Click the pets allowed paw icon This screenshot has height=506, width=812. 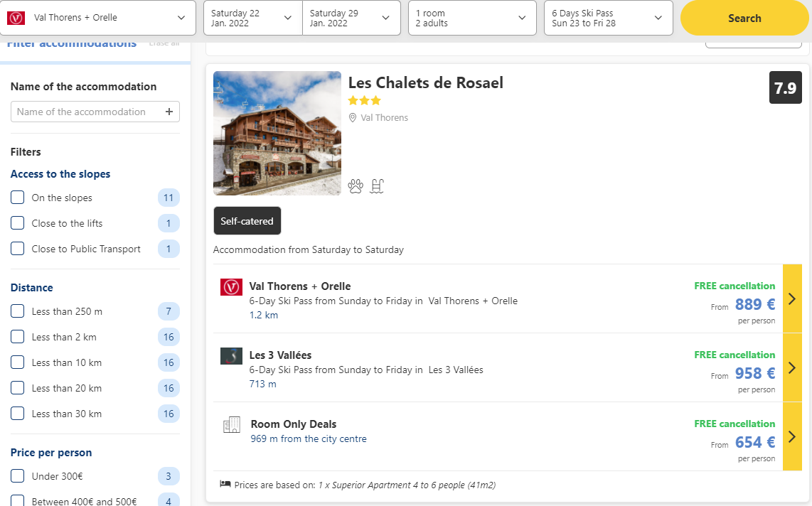pyautogui.click(x=356, y=185)
